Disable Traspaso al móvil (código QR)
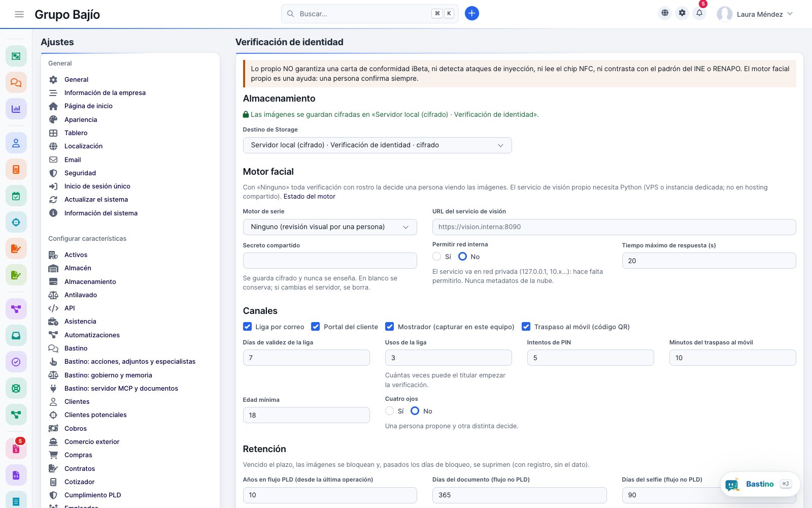812x508 pixels. pos(526,327)
